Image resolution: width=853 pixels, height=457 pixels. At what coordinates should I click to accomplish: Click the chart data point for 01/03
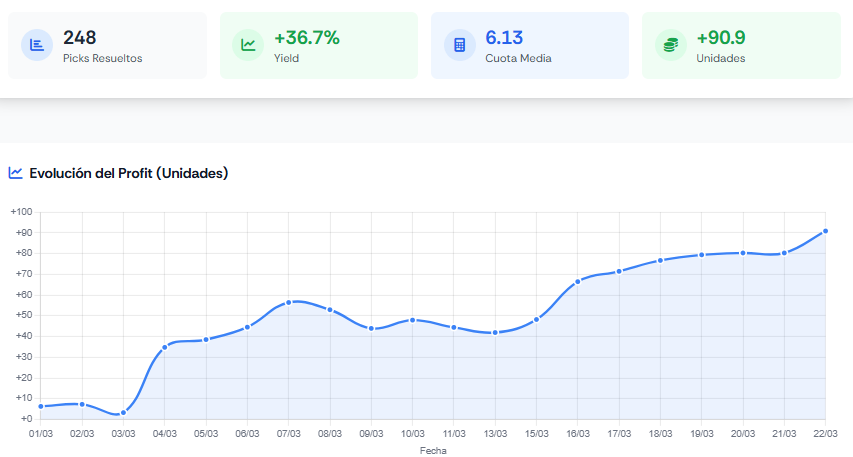(41, 406)
